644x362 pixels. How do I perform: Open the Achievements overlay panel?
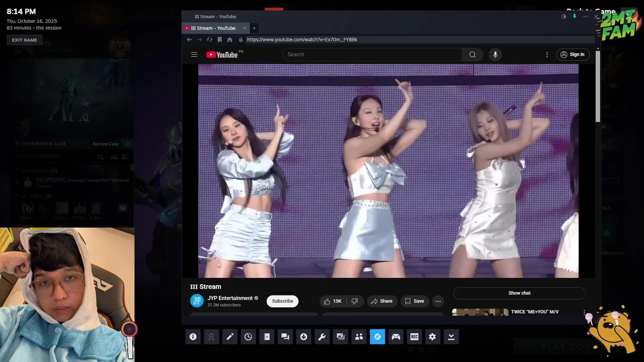click(211, 337)
